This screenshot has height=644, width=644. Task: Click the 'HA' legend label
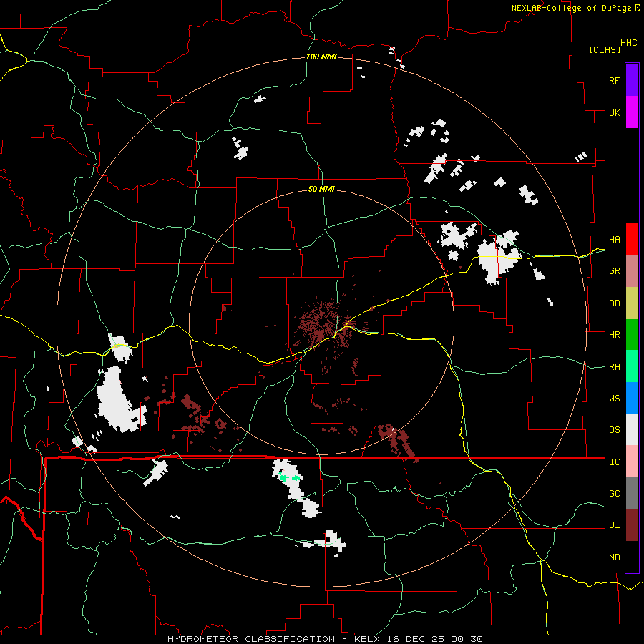[x=614, y=240]
